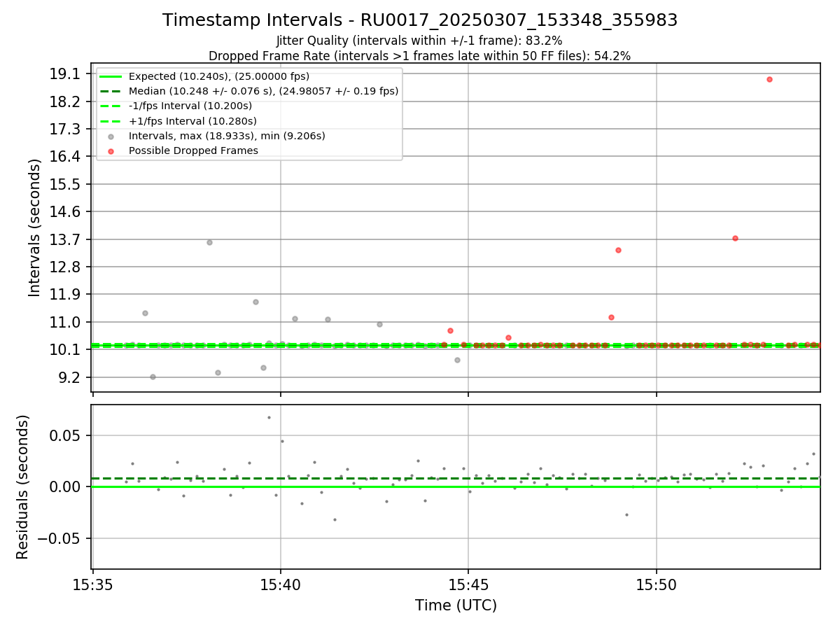The width and height of the screenshot is (840, 630).
Task: Click the highest red outlier point near 19.1
Action: tap(769, 79)
